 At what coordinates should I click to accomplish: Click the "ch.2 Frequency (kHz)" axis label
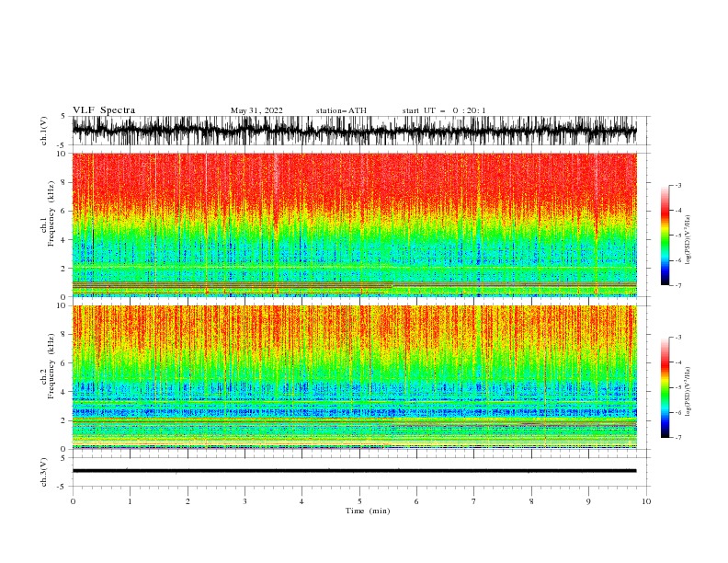48,366
